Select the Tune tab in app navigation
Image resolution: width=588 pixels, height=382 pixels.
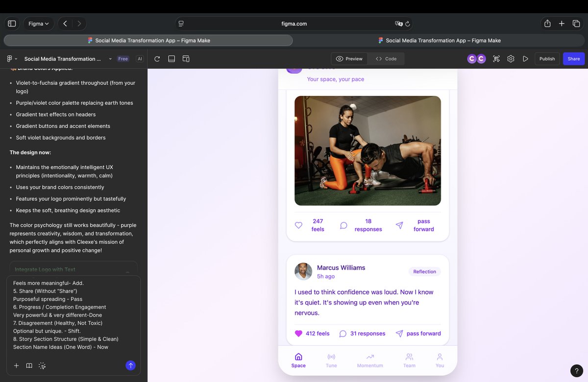point(331,360)
